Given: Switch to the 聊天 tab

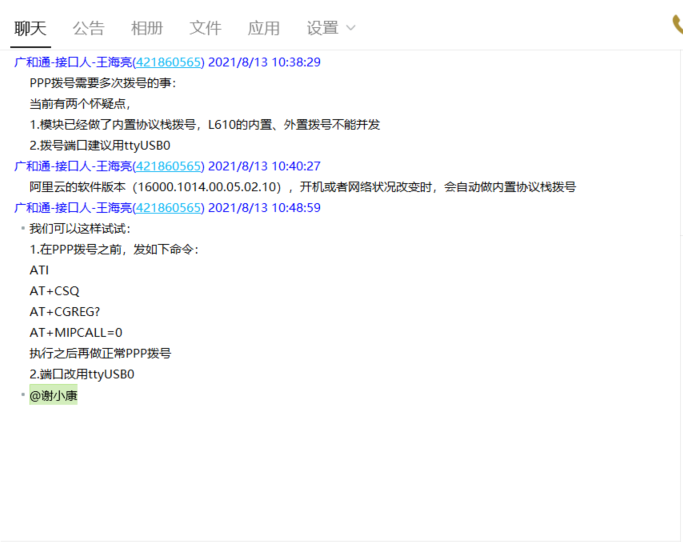Looking at the screenshot, I should 30,28.
